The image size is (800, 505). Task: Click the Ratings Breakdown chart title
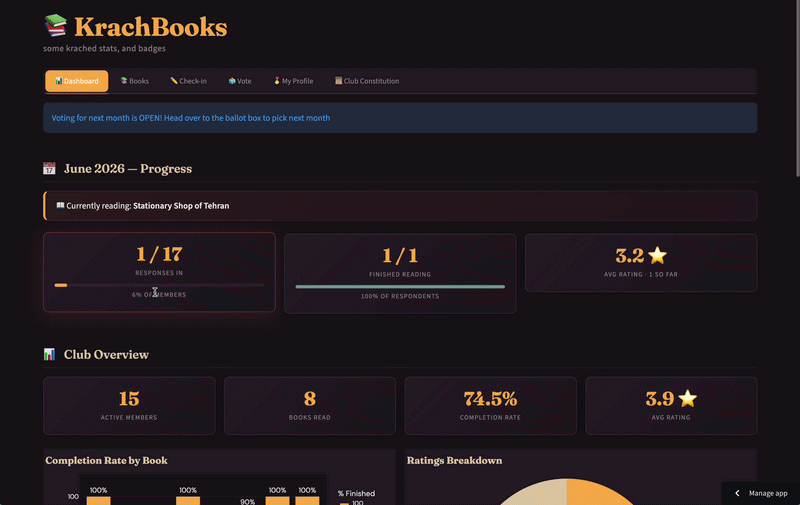coord(455,461)
